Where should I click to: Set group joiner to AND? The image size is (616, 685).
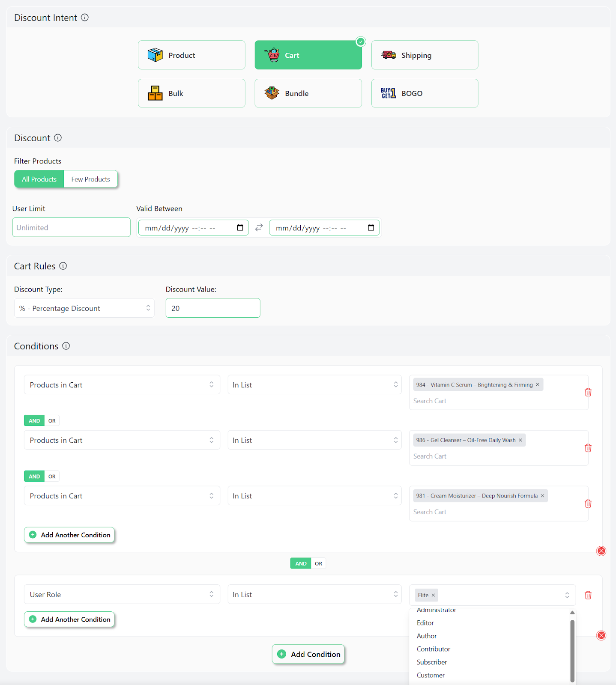coord(301,563)
